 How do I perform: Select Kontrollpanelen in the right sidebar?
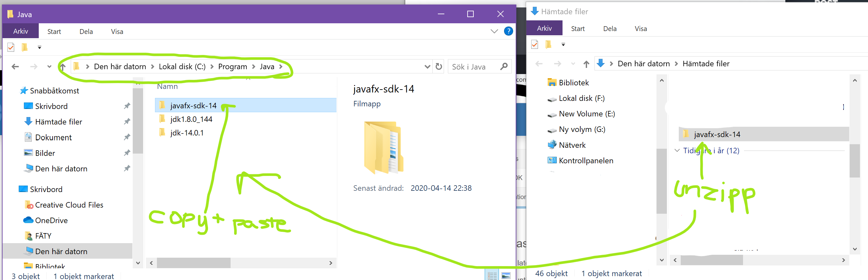(x=586, y=161)
